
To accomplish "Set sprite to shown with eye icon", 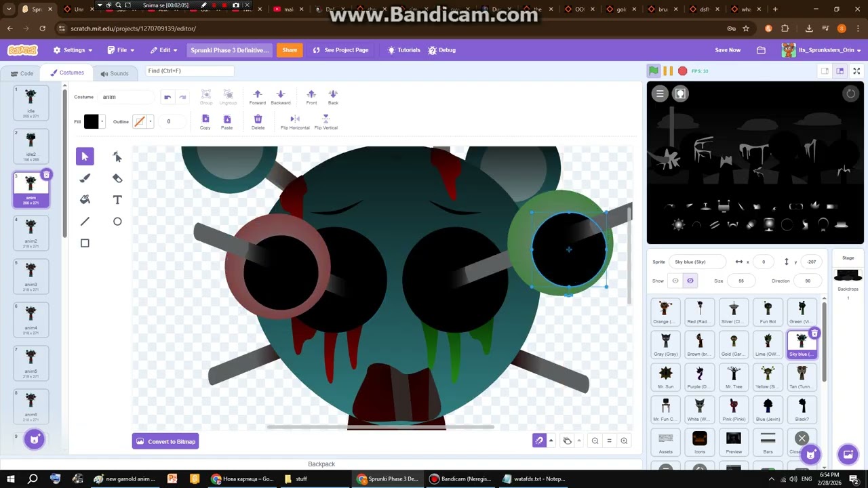I will click(675, 281).
